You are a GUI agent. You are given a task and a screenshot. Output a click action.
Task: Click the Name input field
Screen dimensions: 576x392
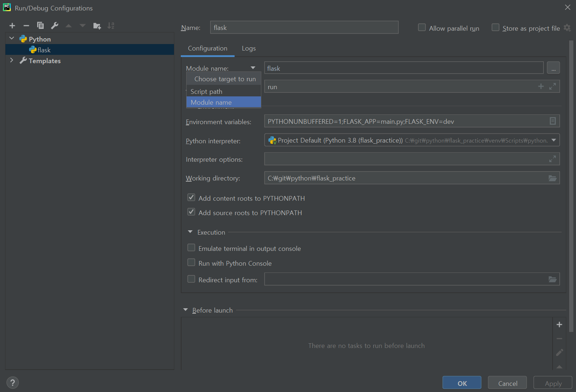[x=304, y=27]
